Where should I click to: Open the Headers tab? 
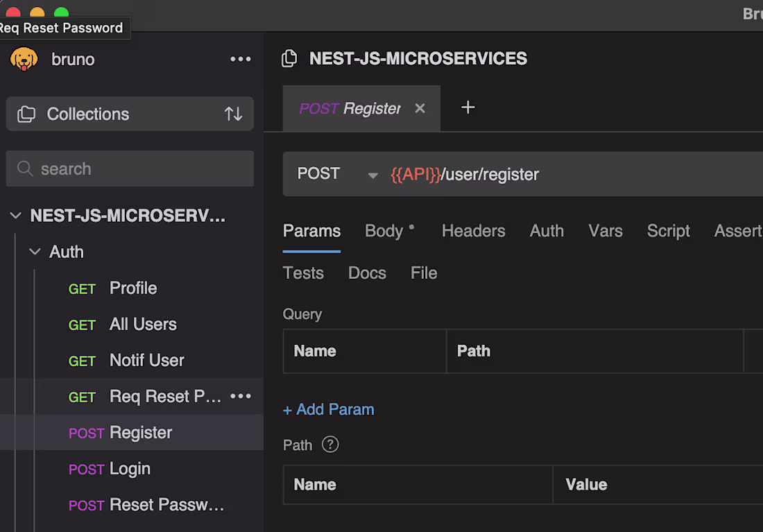coord(473,231)
